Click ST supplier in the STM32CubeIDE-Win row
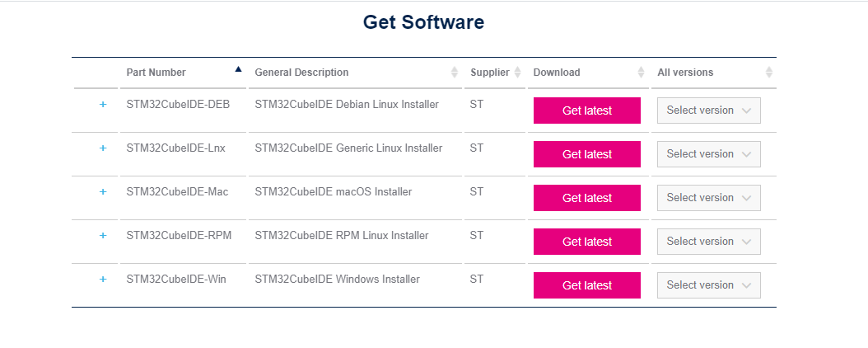This screenshot has height=348, width=868. point(477,280)
